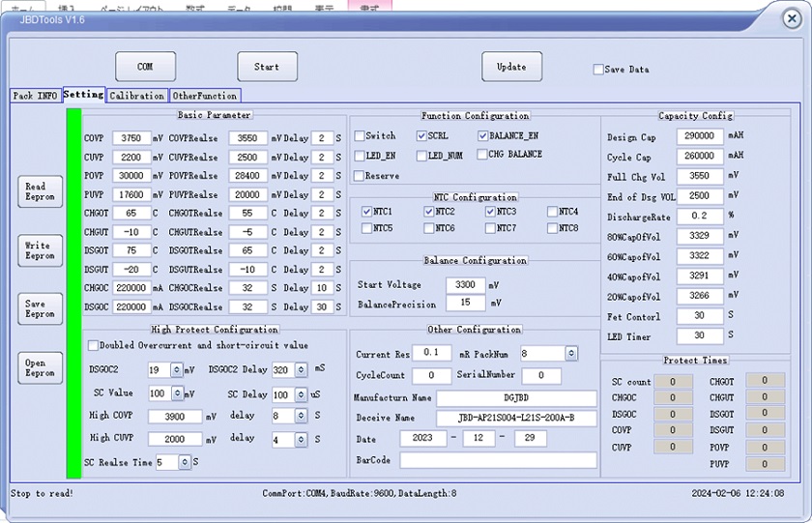This screenshot has height=523, width=812.
Task: Click the Manufacturn Name field
Action: pyautogui.click(x=516, y=397)
